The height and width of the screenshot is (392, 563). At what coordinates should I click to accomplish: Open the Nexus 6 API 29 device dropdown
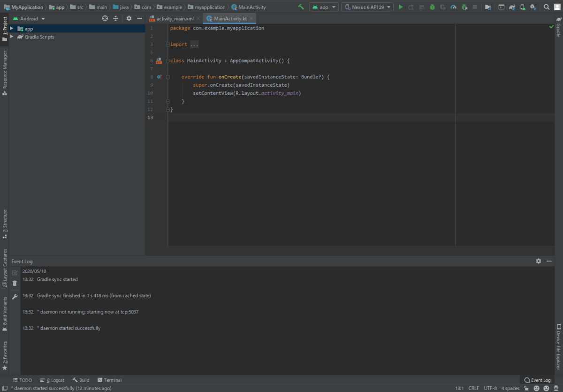(x=367, y=7)
